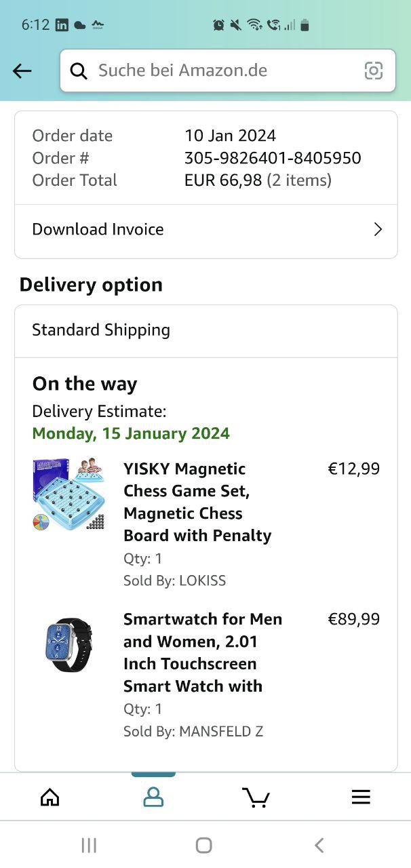Image resolution: width=411 pixels, height=868 pixels.
Task: Tap the Standard Shipping delivery option
Action: pos(101,330)
